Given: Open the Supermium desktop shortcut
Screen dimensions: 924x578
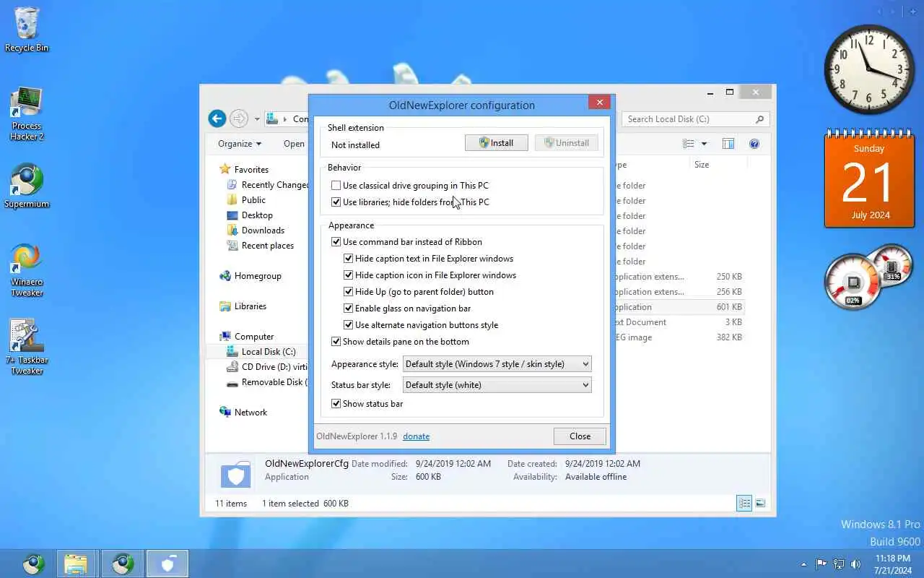Looking at the screenshot, I should (27, 186).
